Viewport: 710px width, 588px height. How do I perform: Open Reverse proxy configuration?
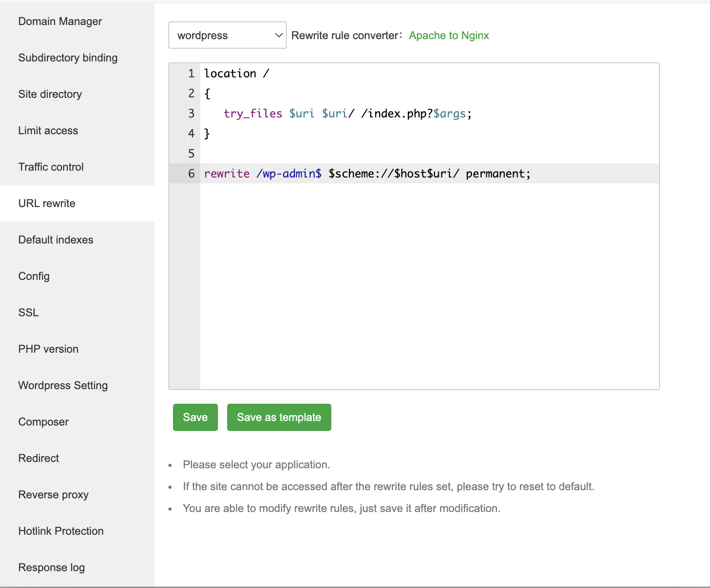tap(53, 495)
